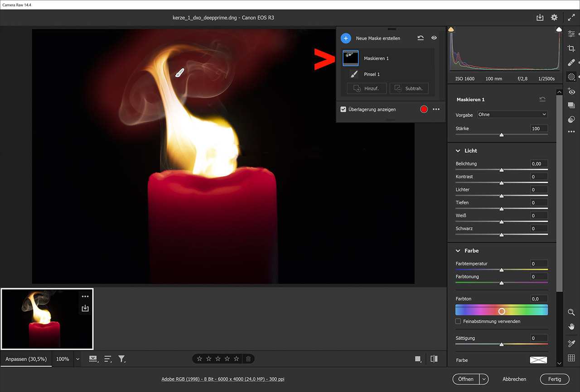580x392 pixels.
Task: Select the Hand tool
Action: click(x=571, y=326)
